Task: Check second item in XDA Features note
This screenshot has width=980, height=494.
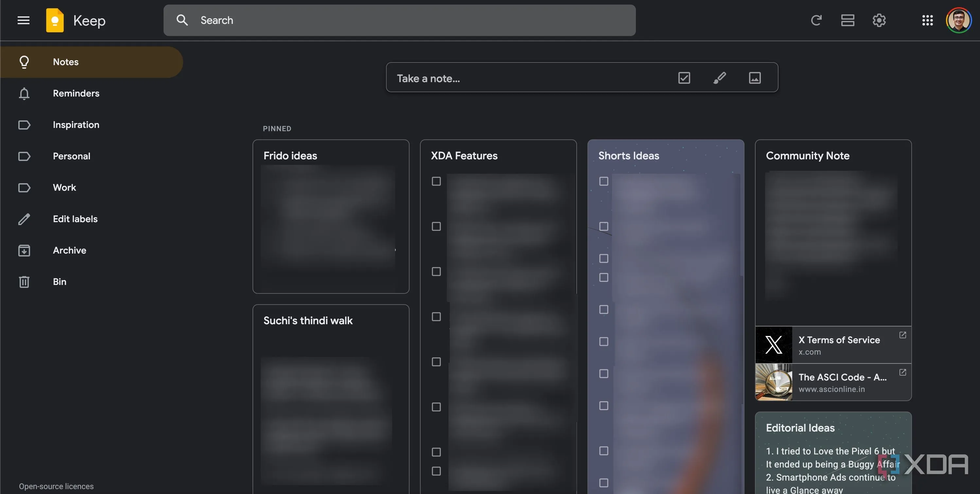Action: (x=436, y=226)
